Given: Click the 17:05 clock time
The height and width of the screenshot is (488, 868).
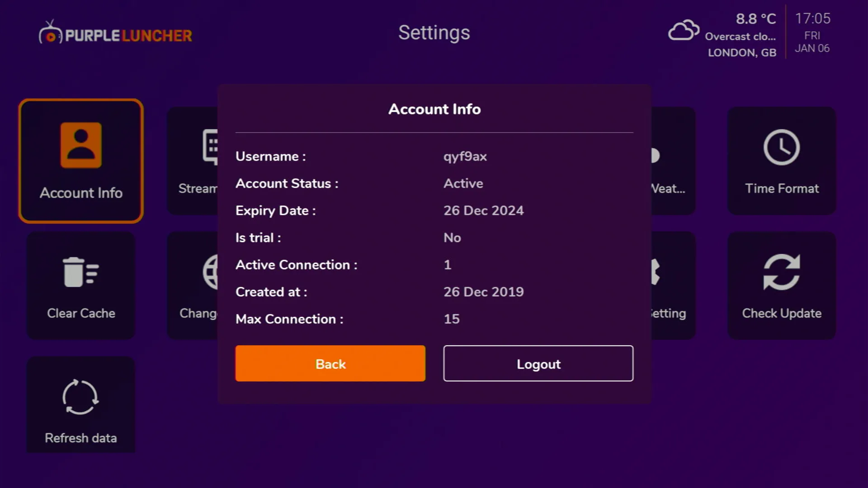Looking at the screenshot, I should click(x=813, y=19).
